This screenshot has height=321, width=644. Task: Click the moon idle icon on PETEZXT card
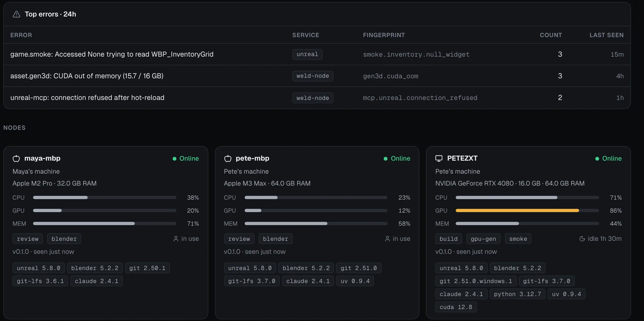coord(582,239)
